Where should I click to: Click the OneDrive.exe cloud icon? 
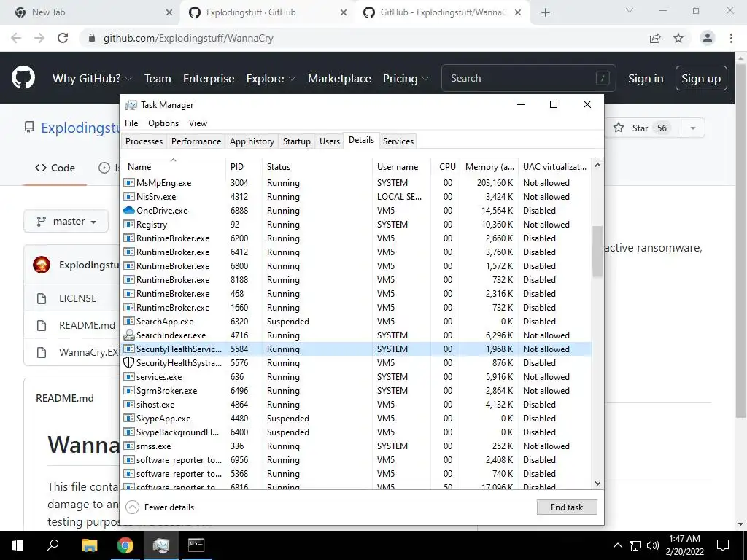coord(128,210)
